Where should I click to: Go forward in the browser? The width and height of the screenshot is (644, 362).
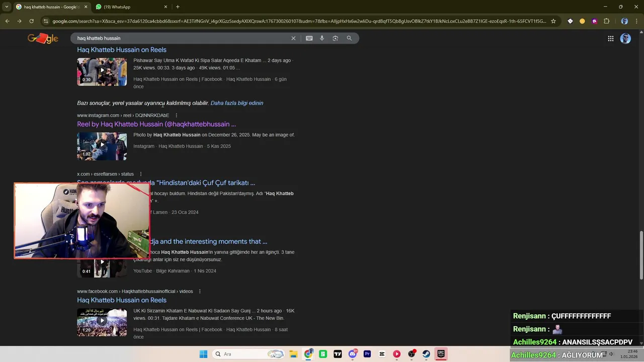pyautogui.click(x=19, y=21)
